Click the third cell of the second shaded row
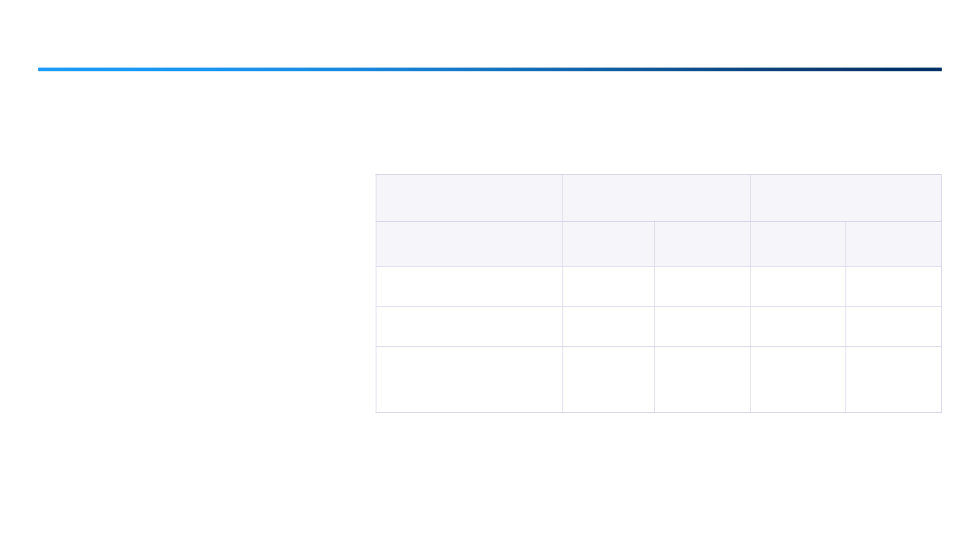 (702, 244)
